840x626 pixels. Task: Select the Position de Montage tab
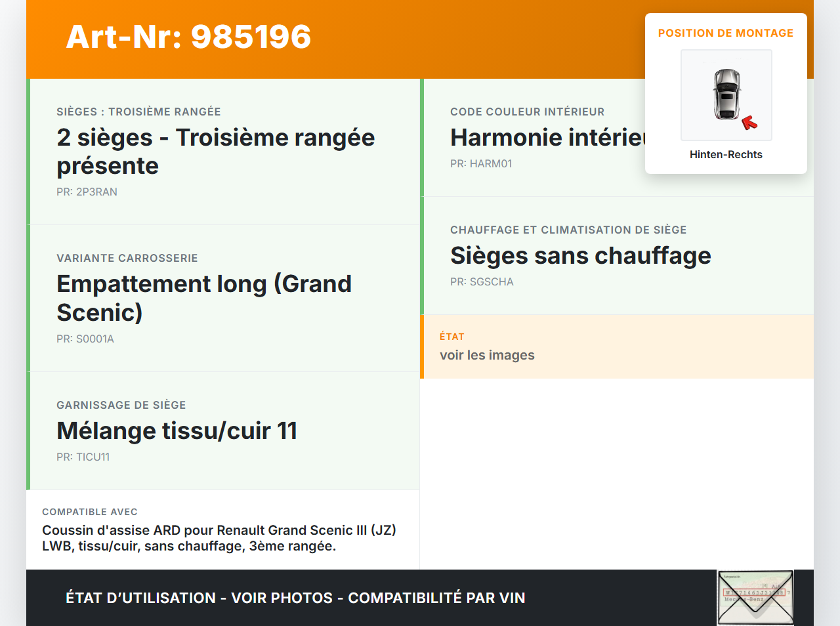point(726,33)
